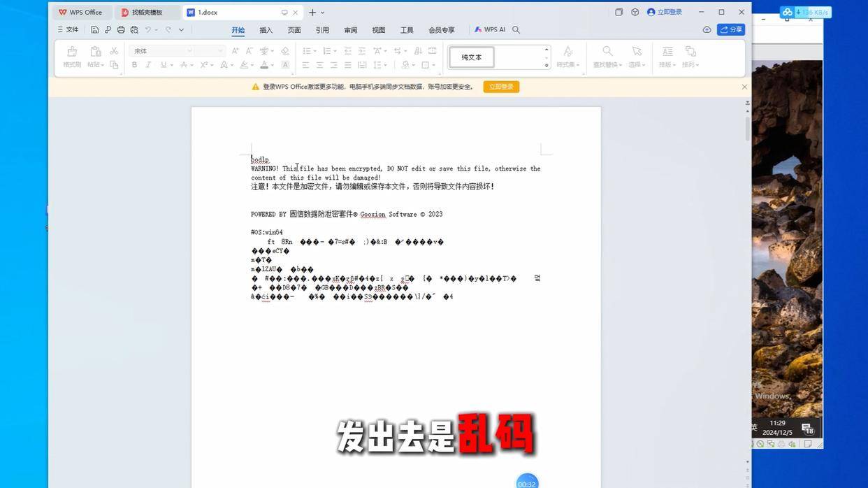Click the print icon in quick toolbar
This screenshot has height=488, width=868.
coord(121,30)
